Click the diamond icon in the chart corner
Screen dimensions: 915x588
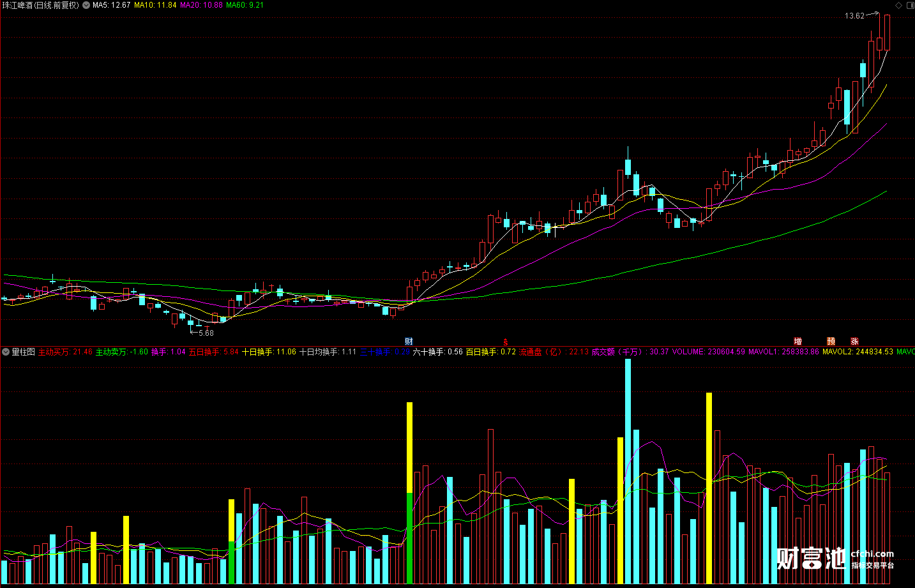(900, 5)
